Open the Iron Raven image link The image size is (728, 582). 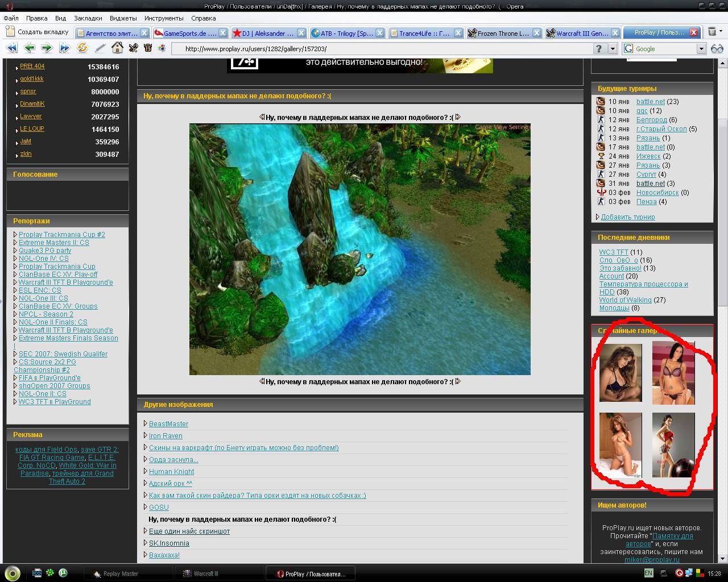click(x=166, y=436)
